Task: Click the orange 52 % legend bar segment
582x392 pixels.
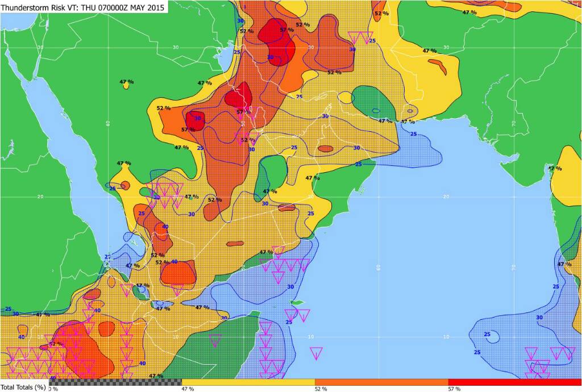Action: [381, 382]
